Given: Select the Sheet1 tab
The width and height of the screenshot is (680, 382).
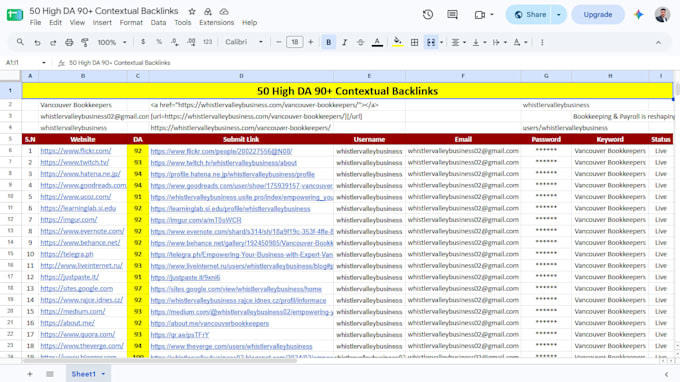Looking at the screenshot, I should pos(88,374).
